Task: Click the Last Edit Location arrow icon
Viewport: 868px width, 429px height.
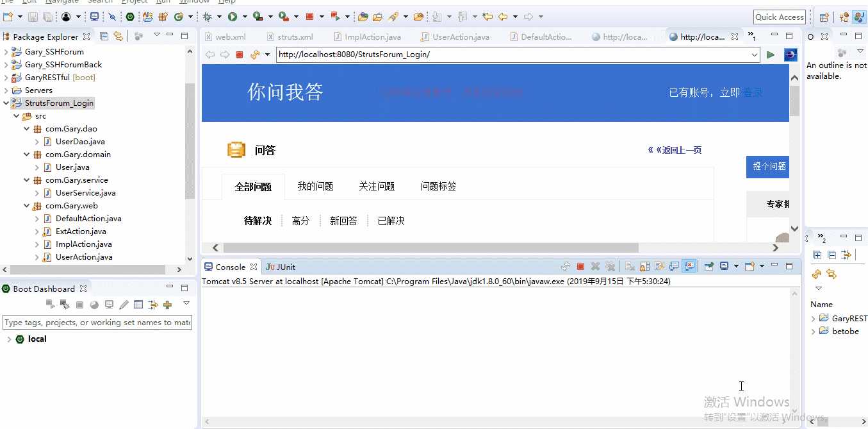Action: (487, 17)
